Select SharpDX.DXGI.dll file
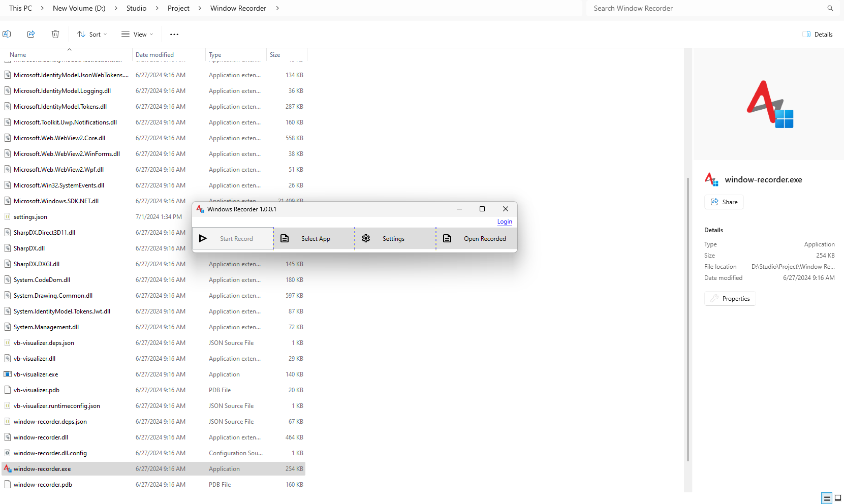The image size is (844, 504). click(x=153, y=264)
